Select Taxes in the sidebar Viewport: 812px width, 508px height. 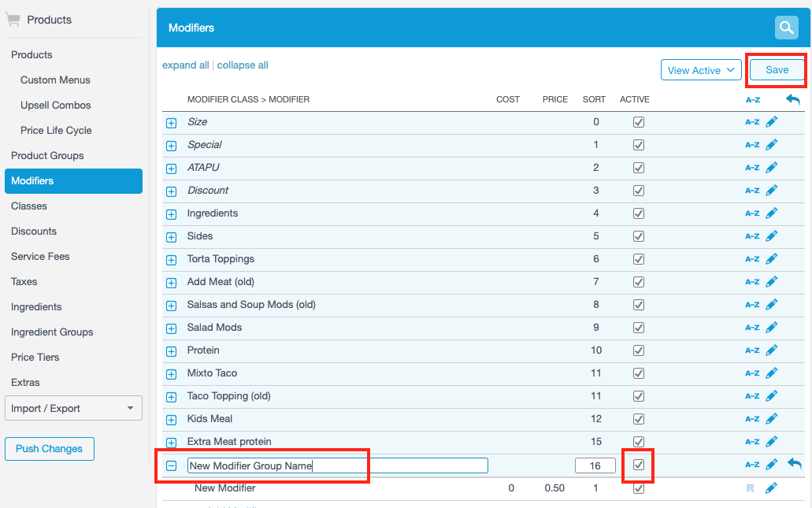pos(25,281)
